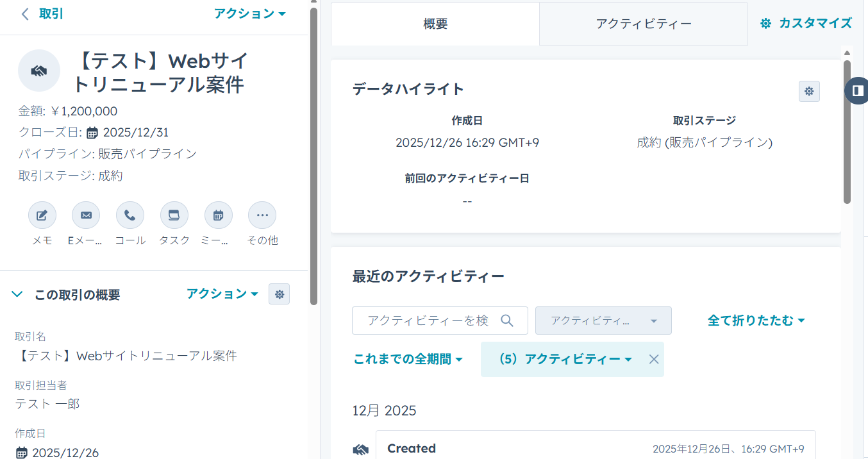The height and width of the screenshot is (459, 868).
Task: Open settings gear in この取引の概要
Action: click(x=280, y=294)
